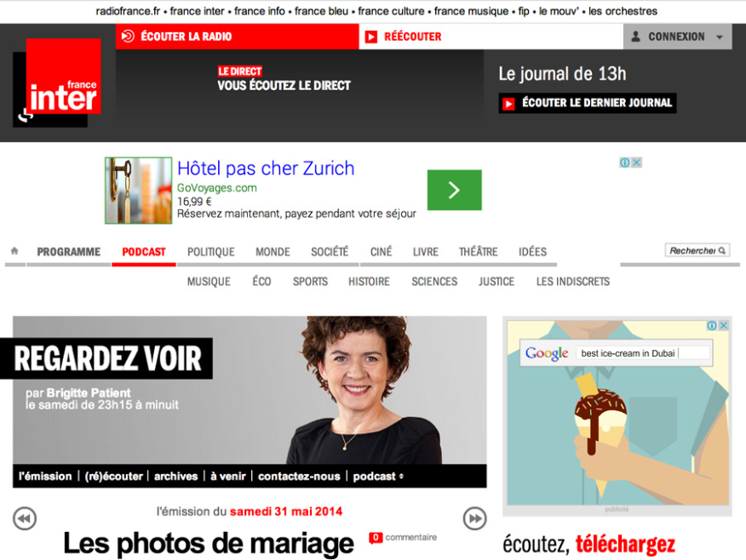Viewport: 746px width, 560px height.
Task: Click the Écouter la radio button
Action: [x=237, y=37]
